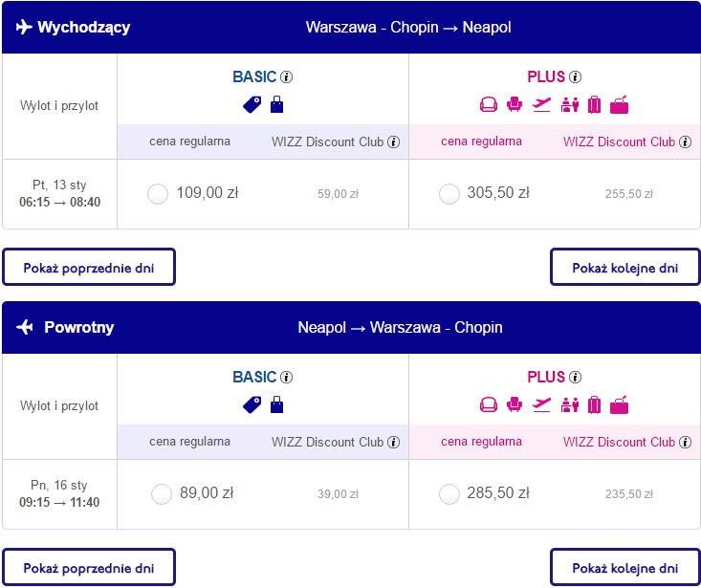The image size is (701, 588).
Task: Select outbound PLUS fare 305,50 zł
Action: (449, 194)
